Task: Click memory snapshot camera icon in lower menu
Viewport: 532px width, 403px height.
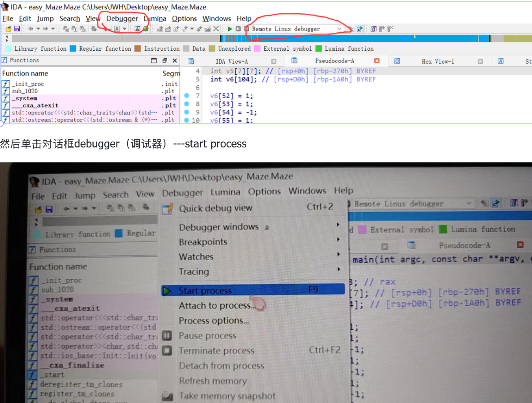Action: point(168,396)
